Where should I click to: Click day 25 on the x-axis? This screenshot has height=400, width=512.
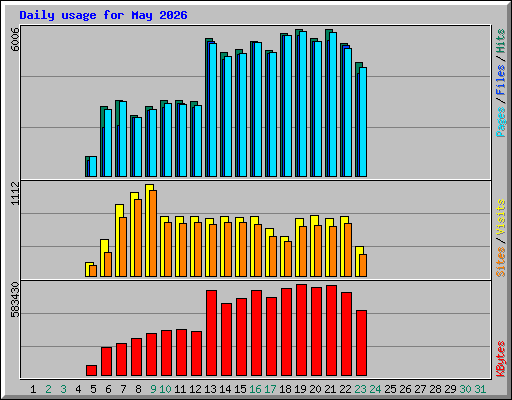pos(390,389)
